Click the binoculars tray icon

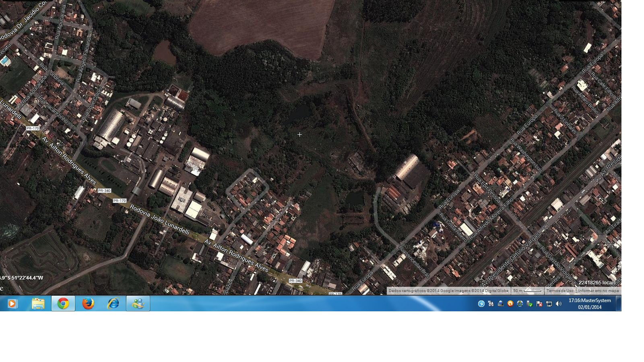pyautogui.click(x=491, y=304)
